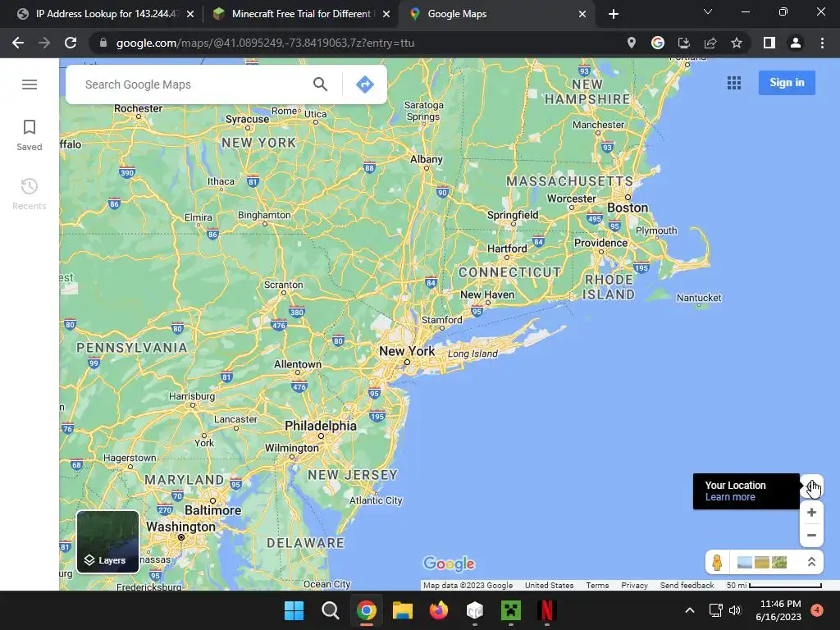Open taskbar clock showing 11:46 PM
The height and width of the screenshot is (630, 840).
pyautogui.click(x=779, y=610)
